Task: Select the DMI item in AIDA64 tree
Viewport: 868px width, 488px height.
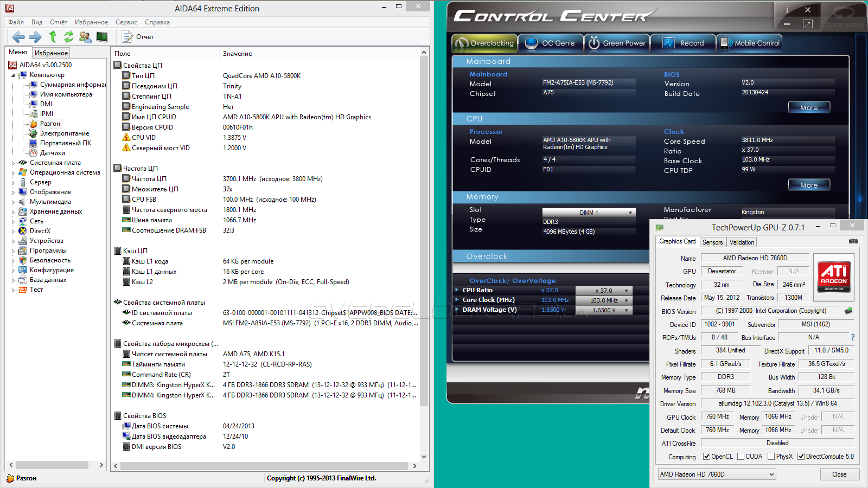Action: click(x=41, y=104)
